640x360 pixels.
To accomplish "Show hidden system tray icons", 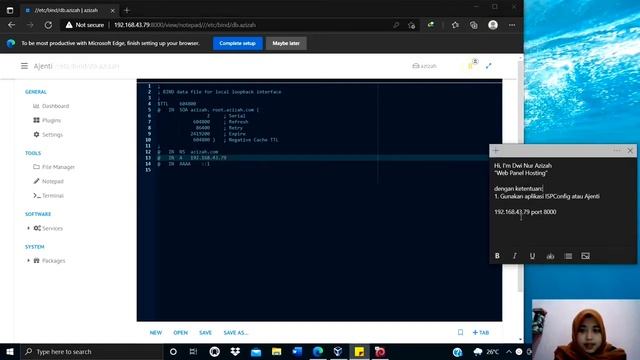I will pyautogui.click(x=509, y=351).
